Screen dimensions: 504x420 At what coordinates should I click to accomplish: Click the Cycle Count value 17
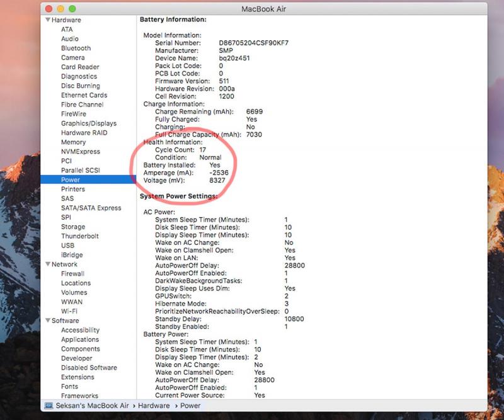pos(202,150)
